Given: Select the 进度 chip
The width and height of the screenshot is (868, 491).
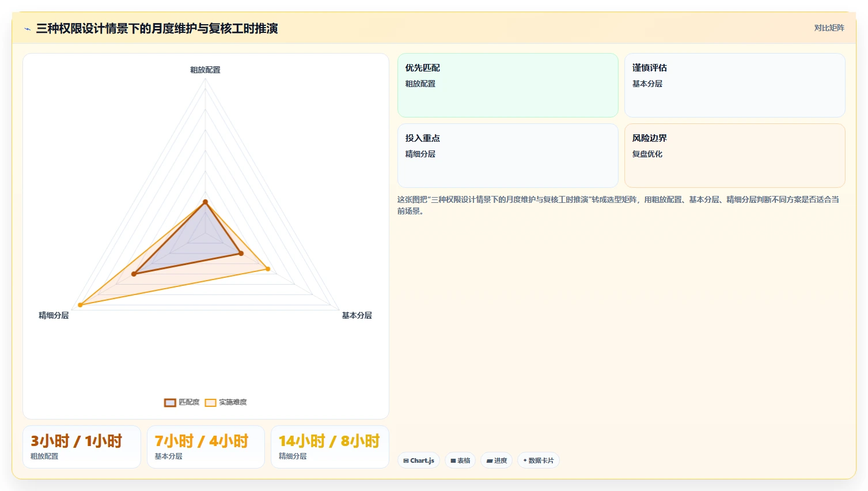Looking at the screenshot, I should pyautogui.click(x=496, y=460).
